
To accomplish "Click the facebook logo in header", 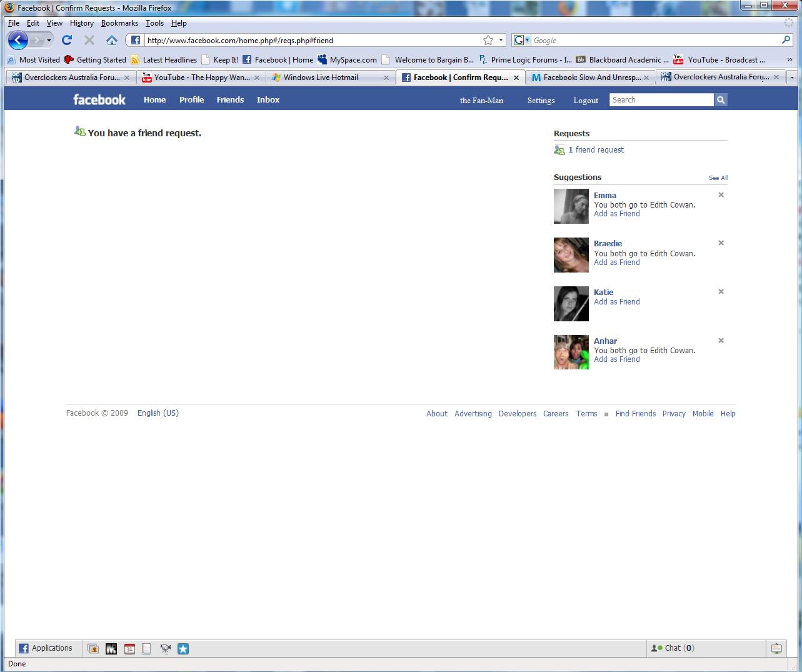I will (99, 100).
